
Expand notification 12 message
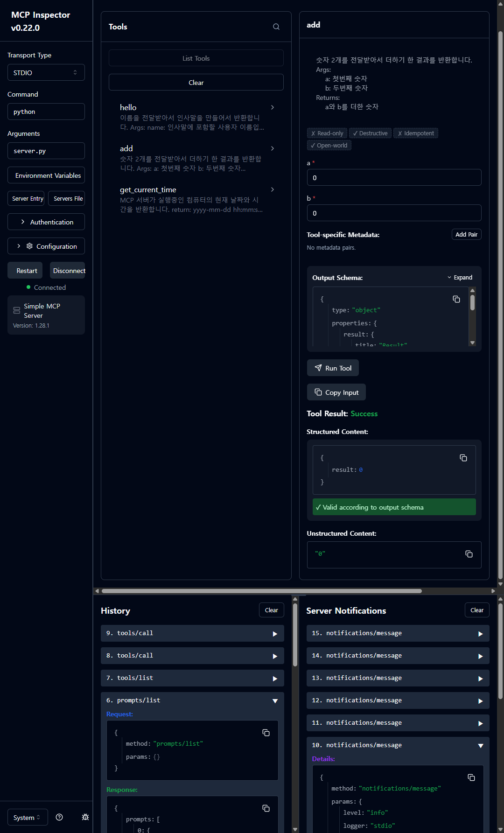(x=398, y=700)
